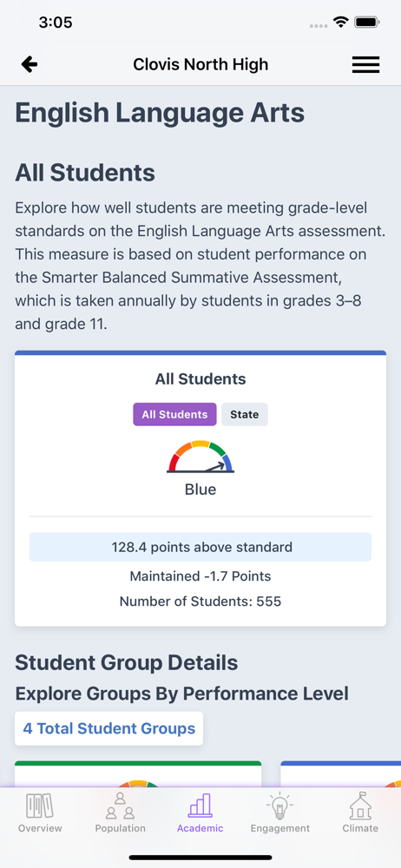Tap the Wi-Fi status icon
The image size is (401, 868).
(x=340, y=23)
